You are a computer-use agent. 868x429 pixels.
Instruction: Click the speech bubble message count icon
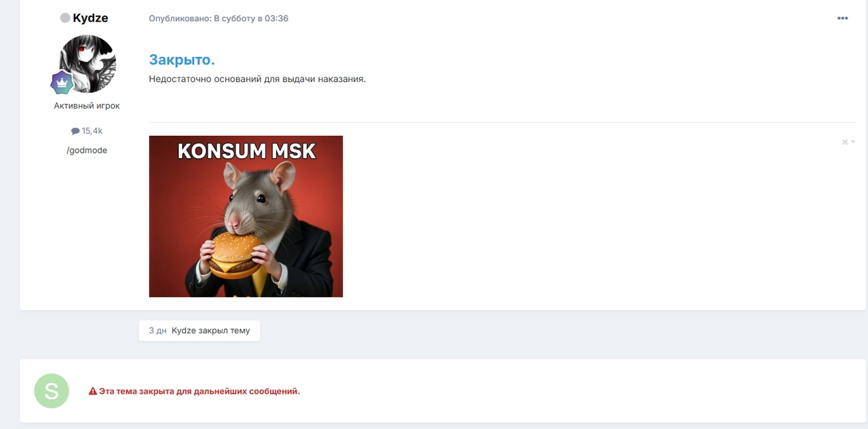click(x=75, y=131)
